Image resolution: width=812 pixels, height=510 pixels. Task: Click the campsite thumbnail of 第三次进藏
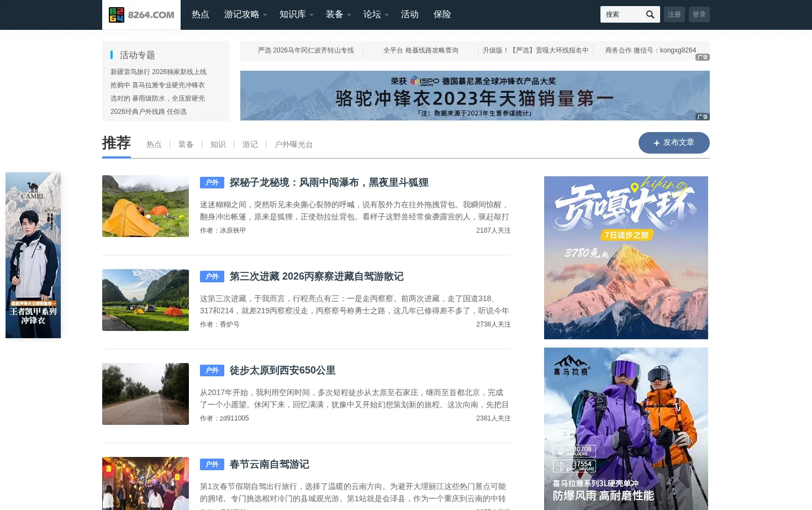(145, 300)
